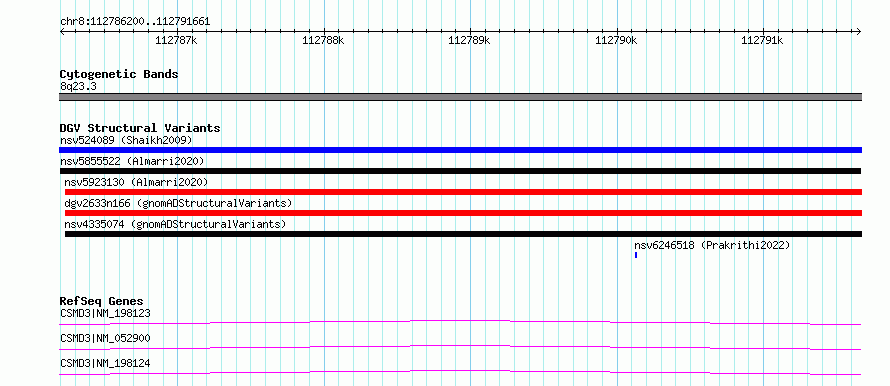The height and width of the screenshot is (386, 890).
Task: Select the magenta CSMD3|NM_198123 gene line
Action: click(x=460, y=322)
